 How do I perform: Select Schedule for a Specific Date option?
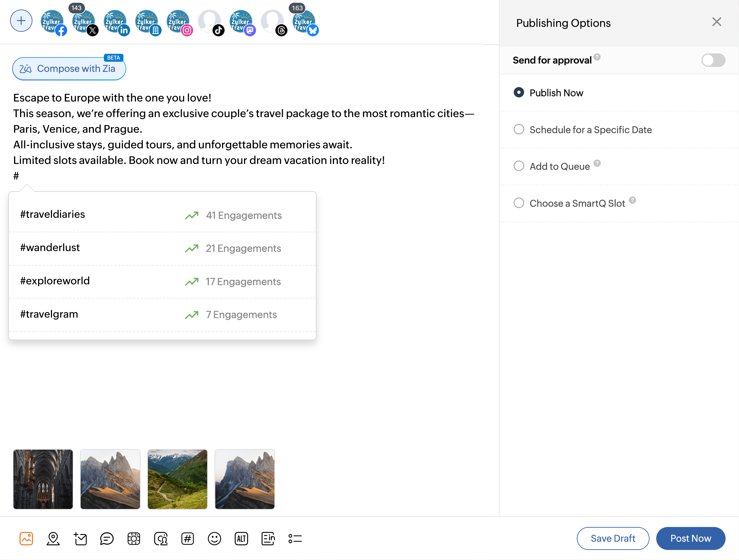(x=519, y=129)
